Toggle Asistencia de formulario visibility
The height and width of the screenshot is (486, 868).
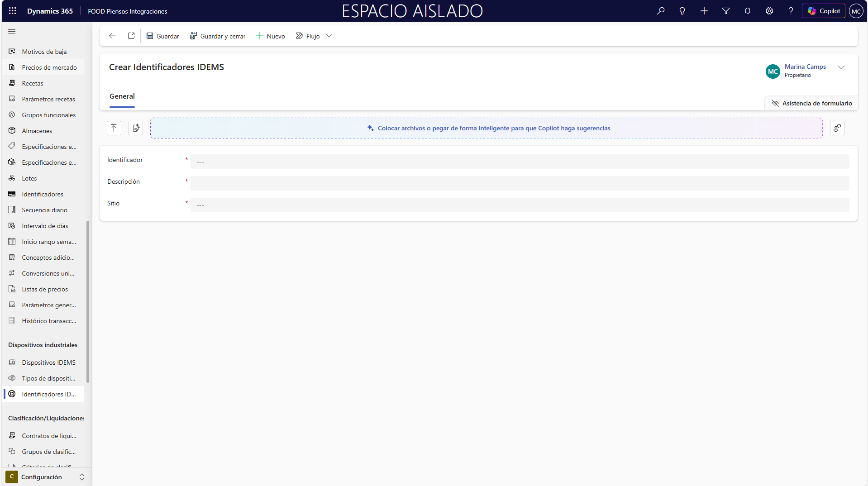(811, 103)
